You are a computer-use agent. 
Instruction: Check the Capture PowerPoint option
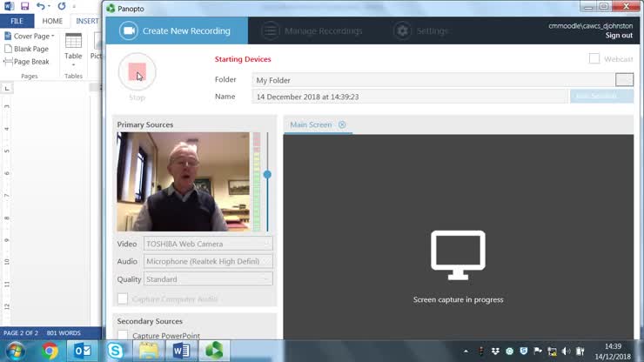[x=123, y=336]
